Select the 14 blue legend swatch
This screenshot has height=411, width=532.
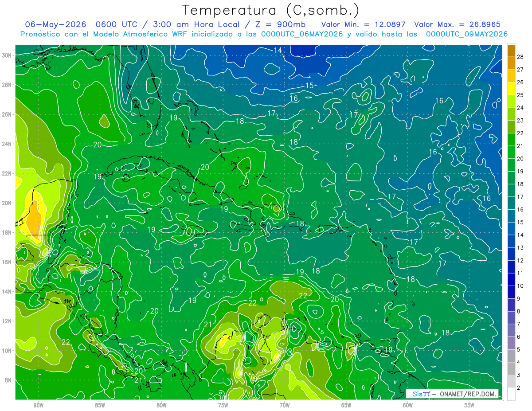(x=511, y=229)
